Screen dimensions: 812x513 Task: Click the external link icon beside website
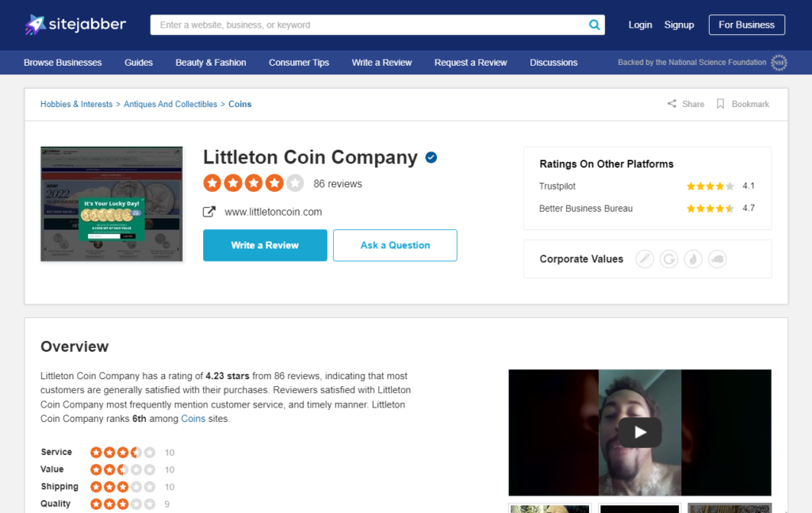pyautogui.click(x=209, y=212)
